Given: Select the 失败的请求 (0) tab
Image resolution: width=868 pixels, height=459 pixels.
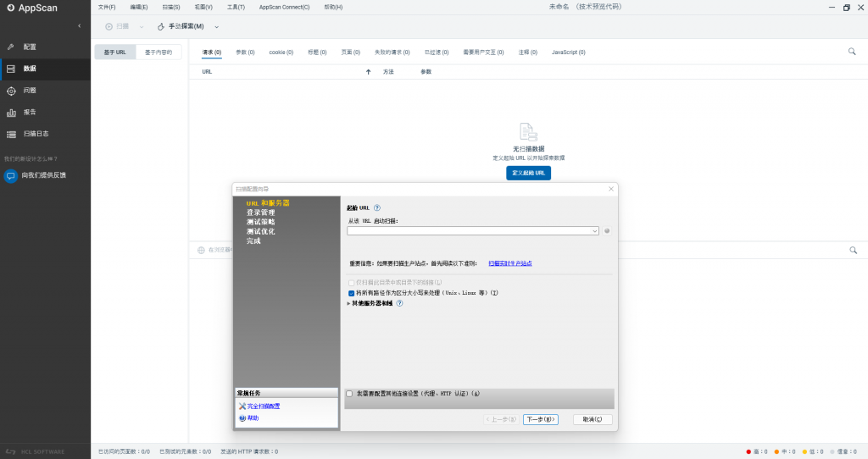Looking at the screenshot, I should coord(392,52).
